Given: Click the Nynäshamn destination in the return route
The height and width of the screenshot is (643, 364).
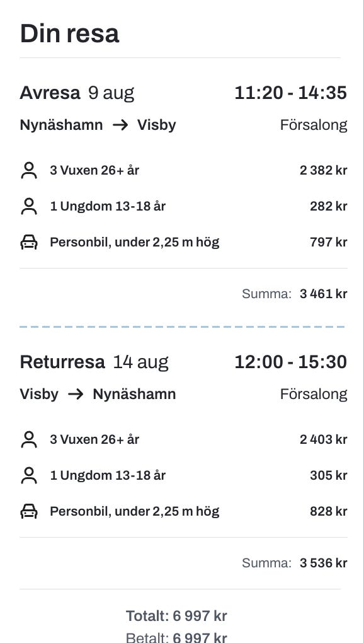Looking at the screenshot, I should pyautogui.click(x=134, y=394).
